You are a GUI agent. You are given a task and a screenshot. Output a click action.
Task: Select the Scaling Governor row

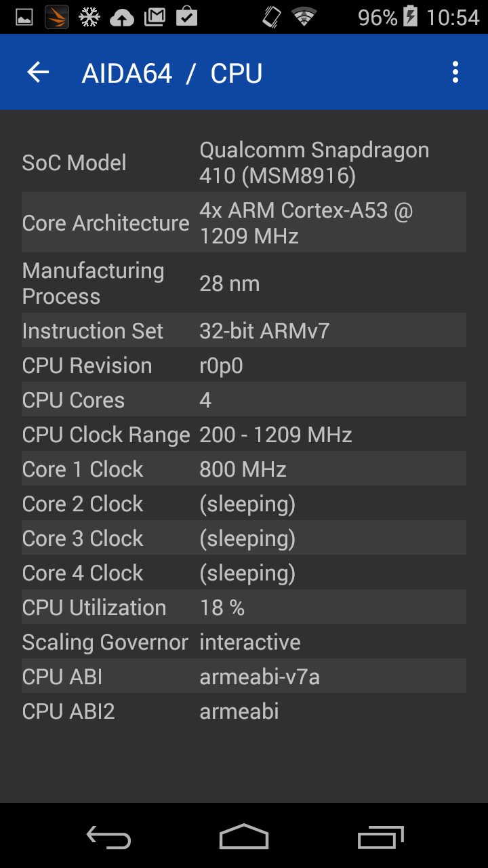[x=244, y=642]
